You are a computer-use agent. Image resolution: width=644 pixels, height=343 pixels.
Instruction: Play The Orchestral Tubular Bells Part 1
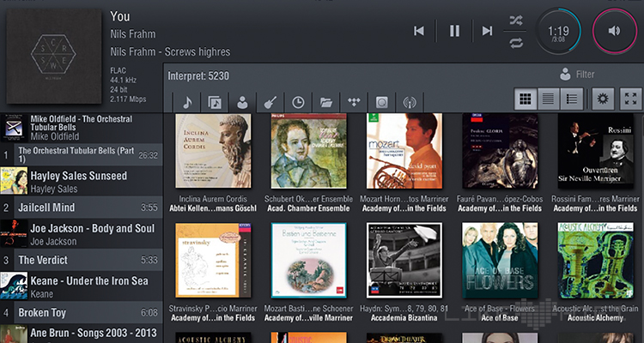coord(82,154)
